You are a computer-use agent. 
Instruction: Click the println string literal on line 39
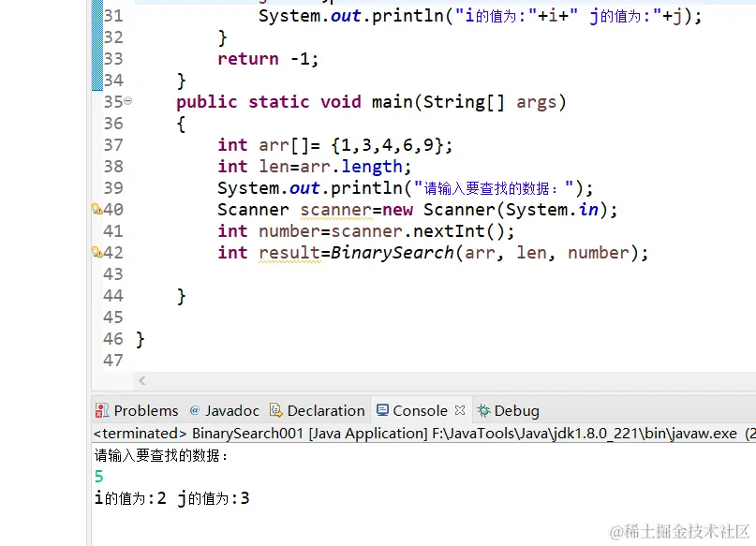[x=494, y=188]
